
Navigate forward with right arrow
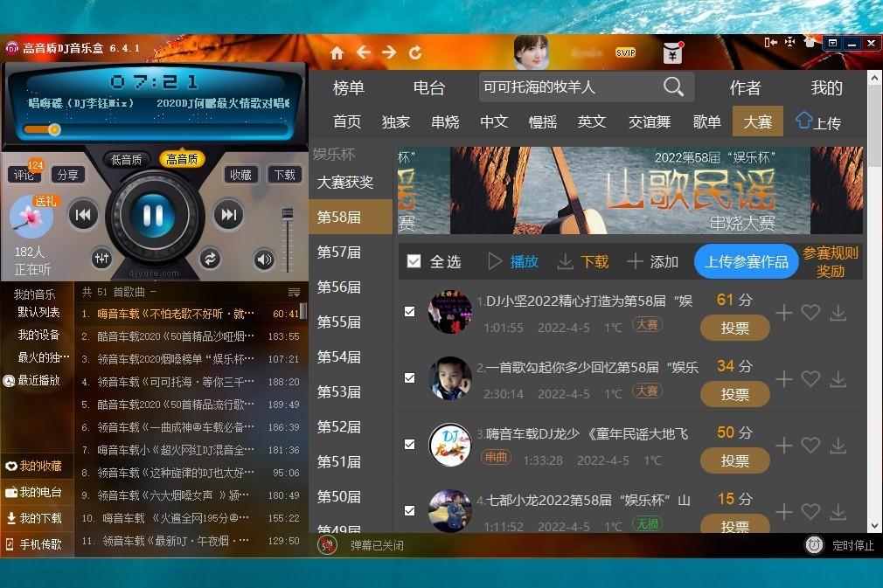click(389, 52)
